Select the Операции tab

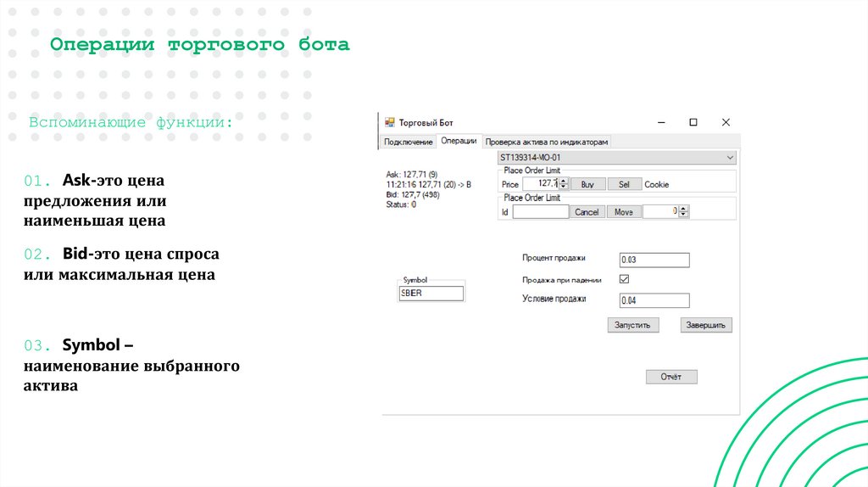click(459, 141)
